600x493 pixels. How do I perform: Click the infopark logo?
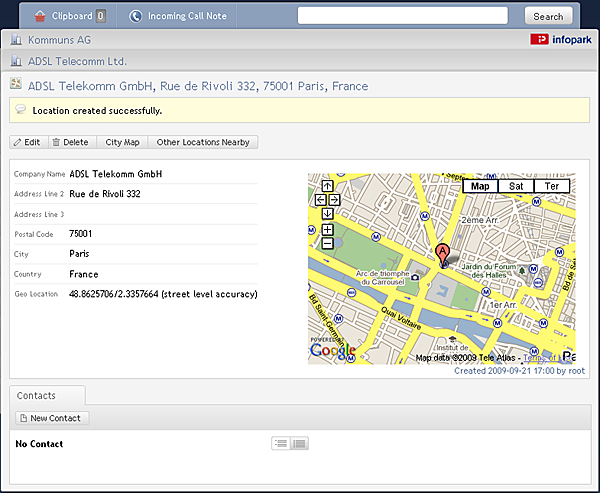(x=561, y=39)
